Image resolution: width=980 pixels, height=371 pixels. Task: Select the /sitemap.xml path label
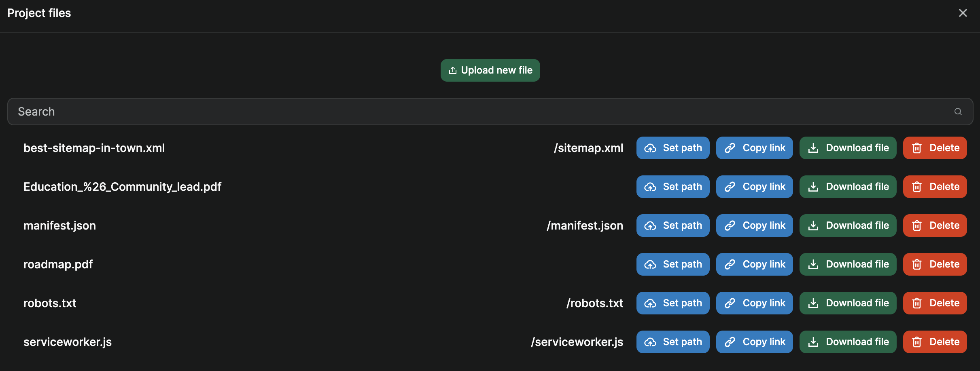tap(588, 148)
